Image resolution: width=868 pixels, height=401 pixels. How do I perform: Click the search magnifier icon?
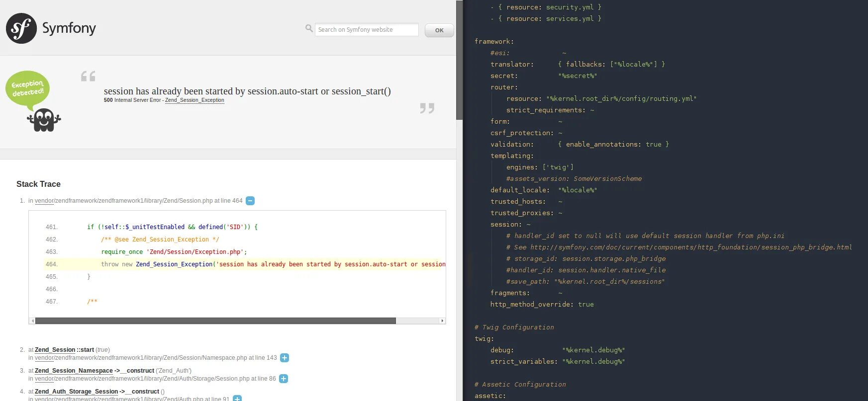click(309, 29)
